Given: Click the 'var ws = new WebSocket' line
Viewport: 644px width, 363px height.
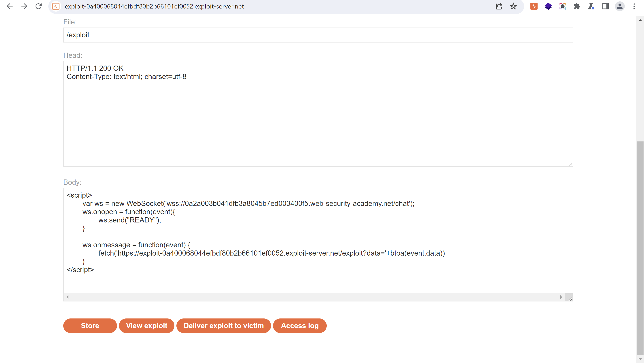Looking at the screenshot, I should (248, 203).
